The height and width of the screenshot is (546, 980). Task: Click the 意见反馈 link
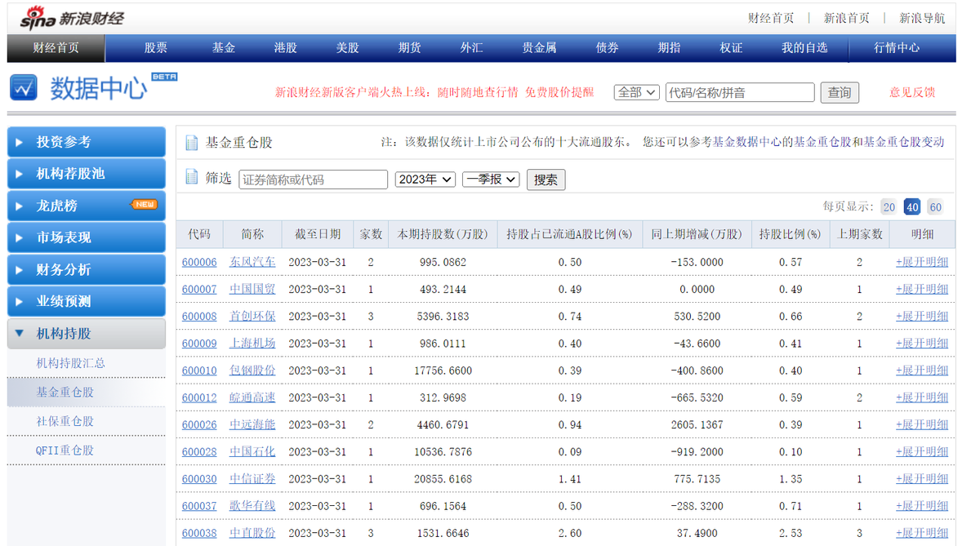pyautogui.click(x=912, y=92)
